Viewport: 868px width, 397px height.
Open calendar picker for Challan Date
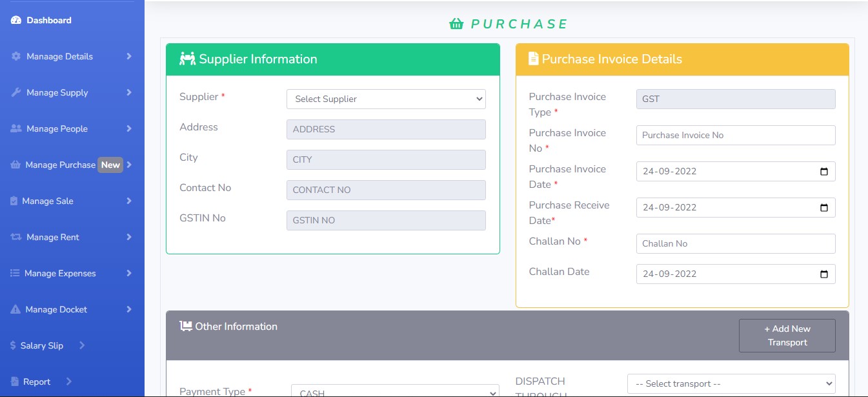click(x=823, y=274)
